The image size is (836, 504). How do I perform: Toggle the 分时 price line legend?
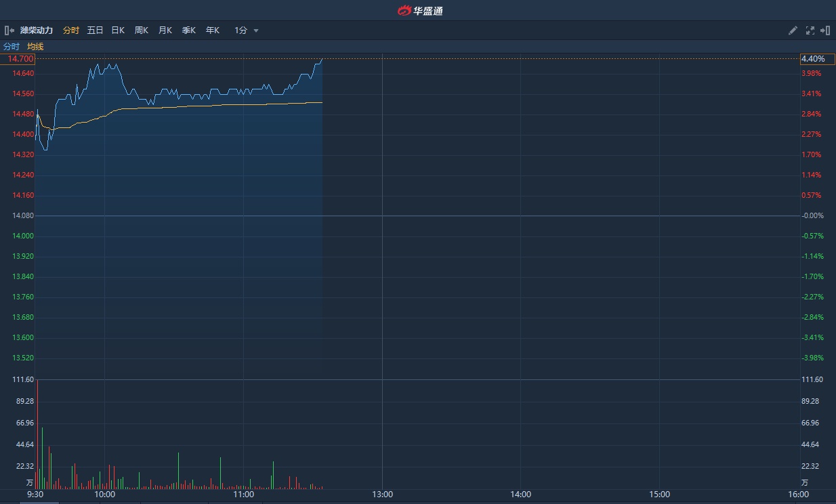point(12,47)
